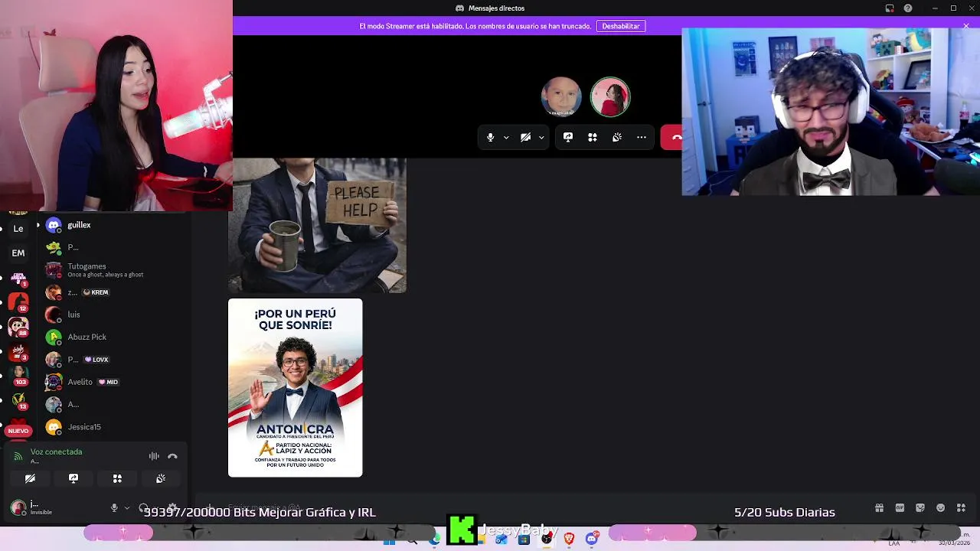Open GIF picker in chat bar
Screen dimensions: 980x551
point(900,508)
